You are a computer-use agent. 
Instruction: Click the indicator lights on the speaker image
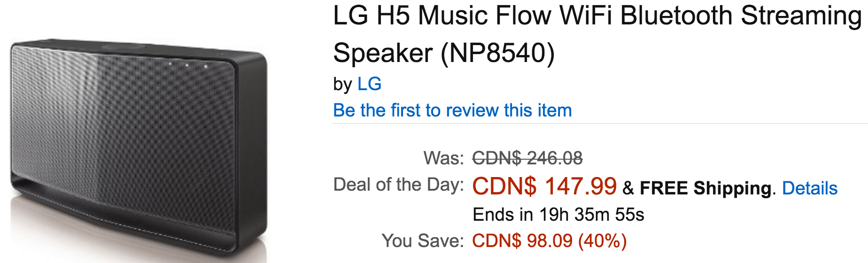pyautogui.click(x=187, y=65)
